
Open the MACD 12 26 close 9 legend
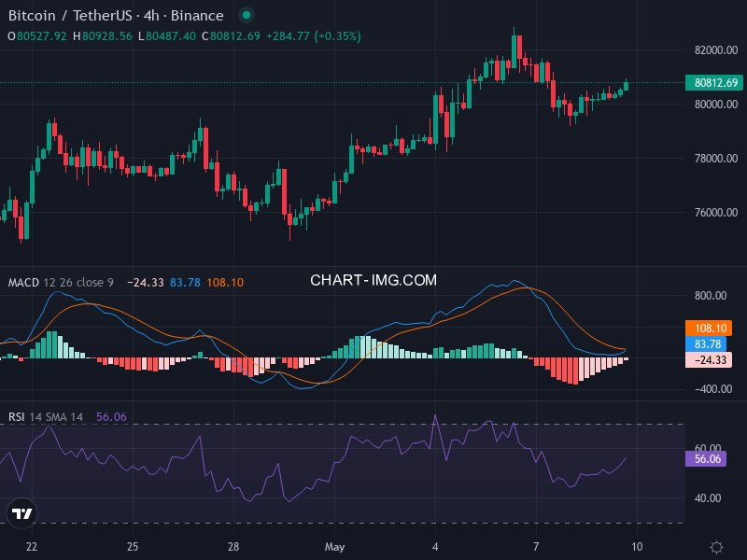(61, 283)
